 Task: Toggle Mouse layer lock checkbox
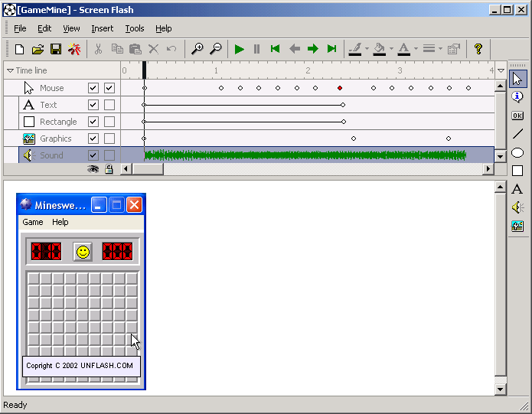coord(109,88)
